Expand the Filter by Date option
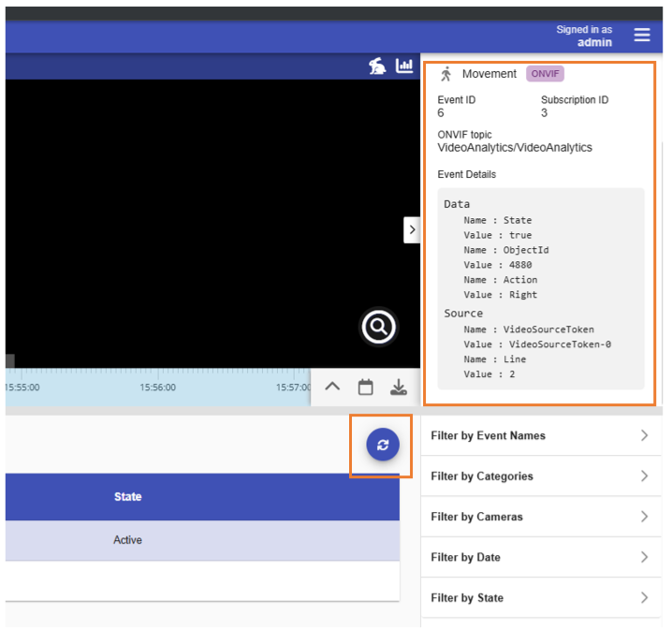672x629 pixels. click(x=540, y=557)
